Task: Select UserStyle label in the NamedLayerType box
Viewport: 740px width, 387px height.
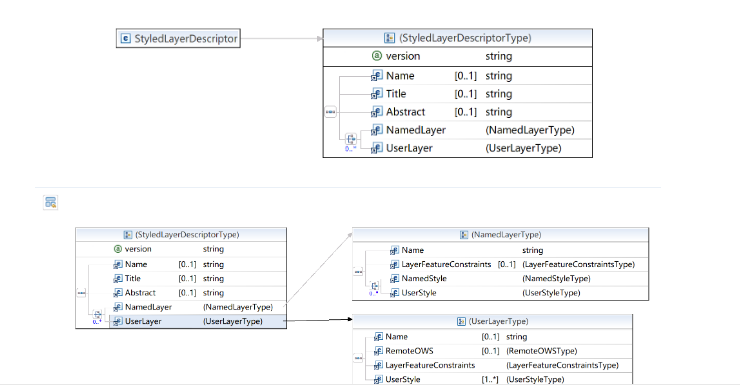Action: [419, 293]
